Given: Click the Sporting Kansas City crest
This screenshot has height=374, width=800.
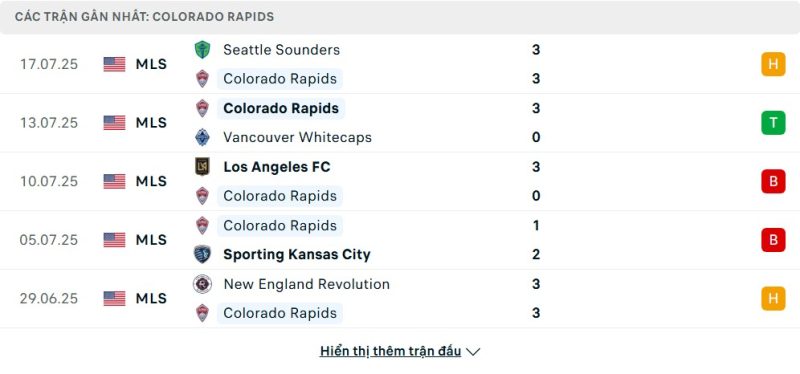Looking at the screenshot, I should click(203, 254).
